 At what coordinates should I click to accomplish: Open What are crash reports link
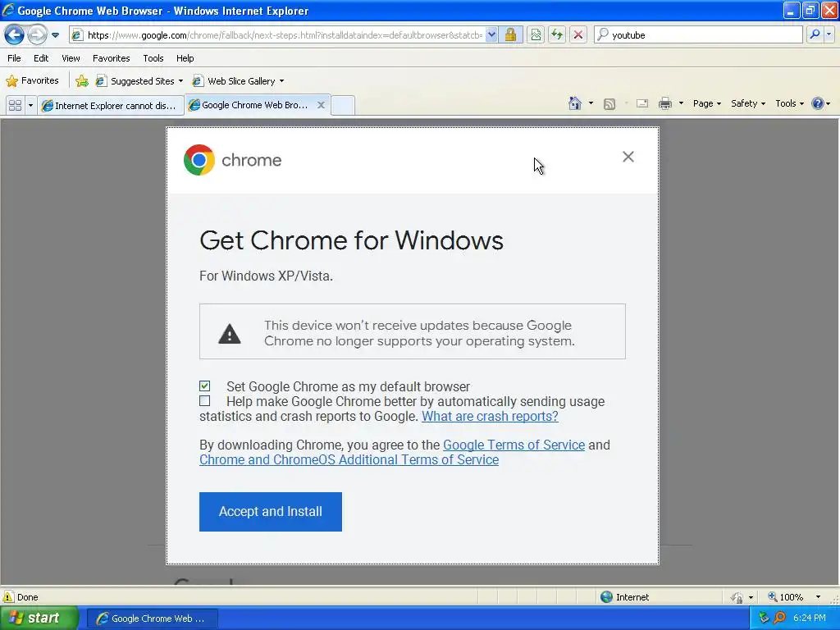[x=490, y=416]
